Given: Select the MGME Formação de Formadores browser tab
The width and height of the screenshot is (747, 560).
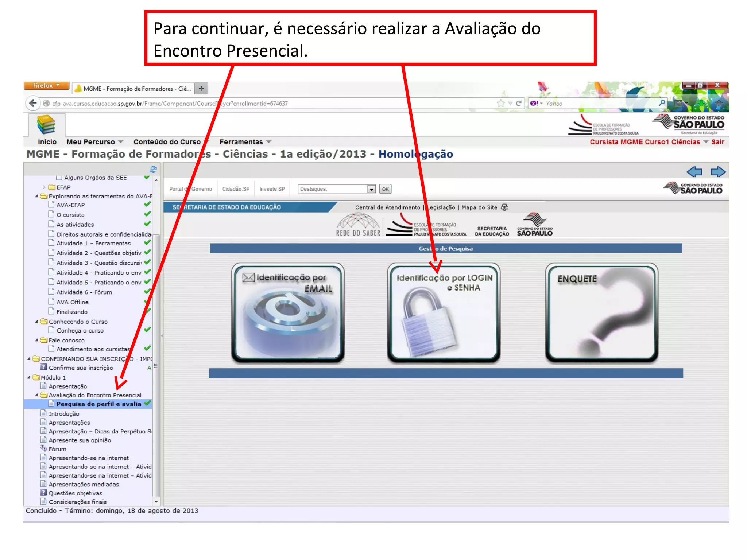Looking at the screenshot, I should click(133, 89).
